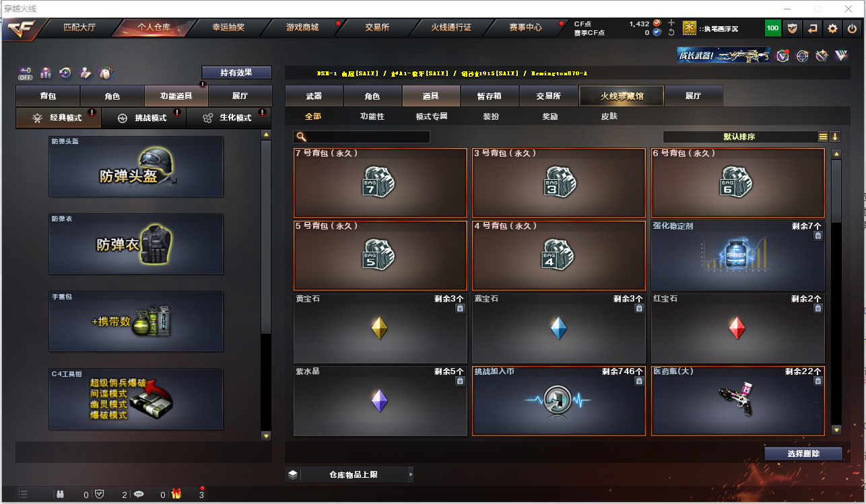
Task: Open the settings gear in the top bar
Action: click(x=832, y=28)
